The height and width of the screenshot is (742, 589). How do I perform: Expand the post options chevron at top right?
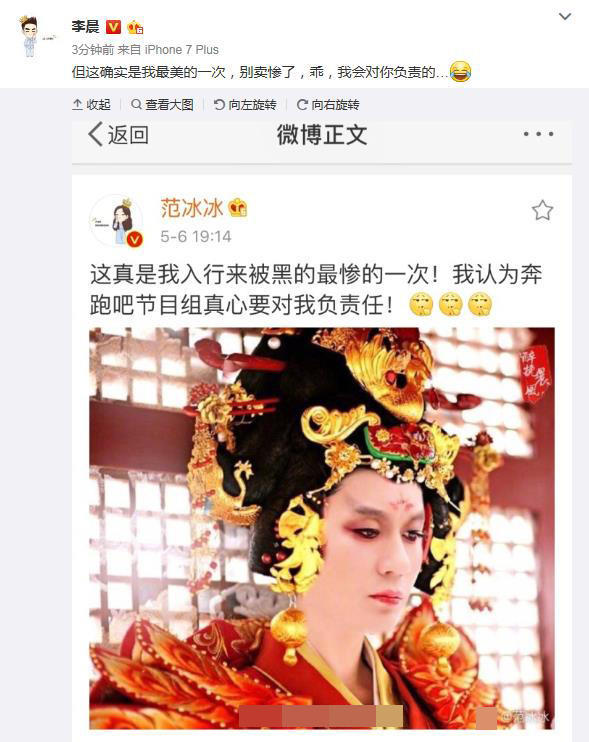coord(565,17)
